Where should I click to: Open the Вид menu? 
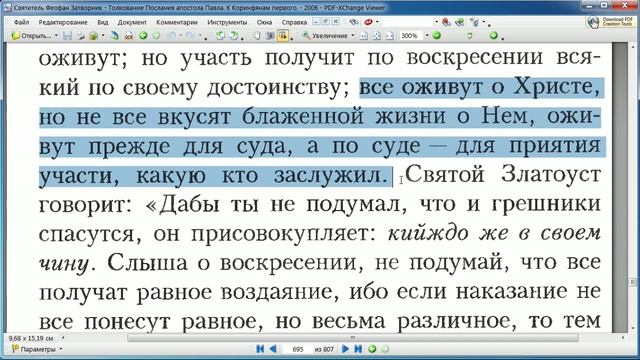click(x=102, y=22)
